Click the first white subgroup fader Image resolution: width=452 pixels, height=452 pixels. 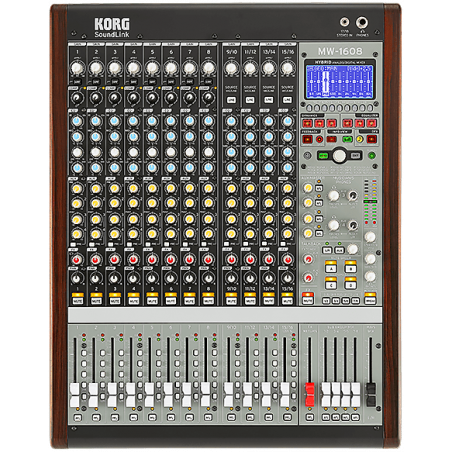pyautogui.click(x=326, y=395)
